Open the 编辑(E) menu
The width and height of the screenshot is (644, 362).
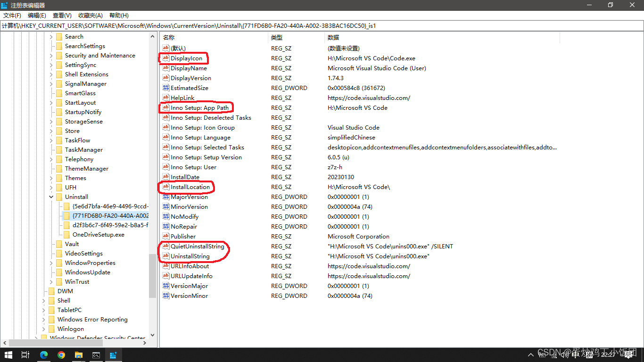click(x=37, y=16)
